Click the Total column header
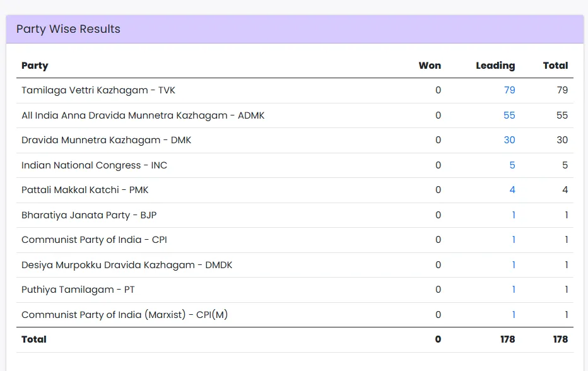This screenshot has width=588, height=371. point(556,66)
